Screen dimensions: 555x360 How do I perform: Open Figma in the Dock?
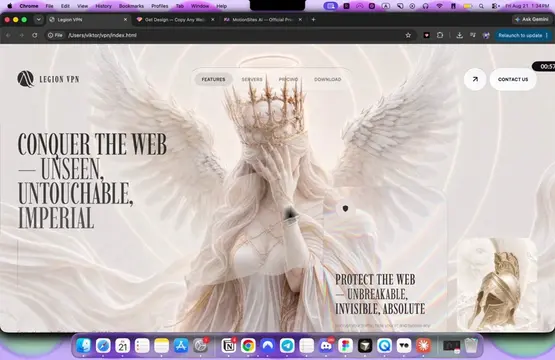tap(345, 345)
